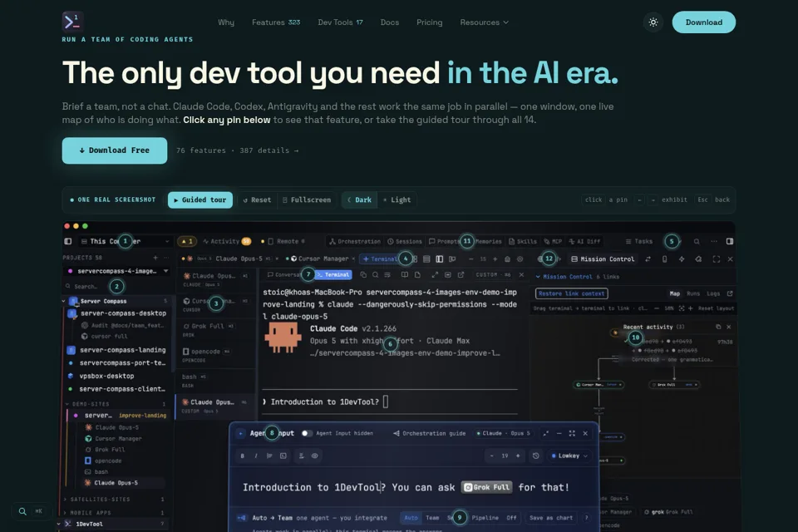Click the pop-out icon in terminal toolbar
The height and width of the screenshot is (532, 798).
point(461,274)
